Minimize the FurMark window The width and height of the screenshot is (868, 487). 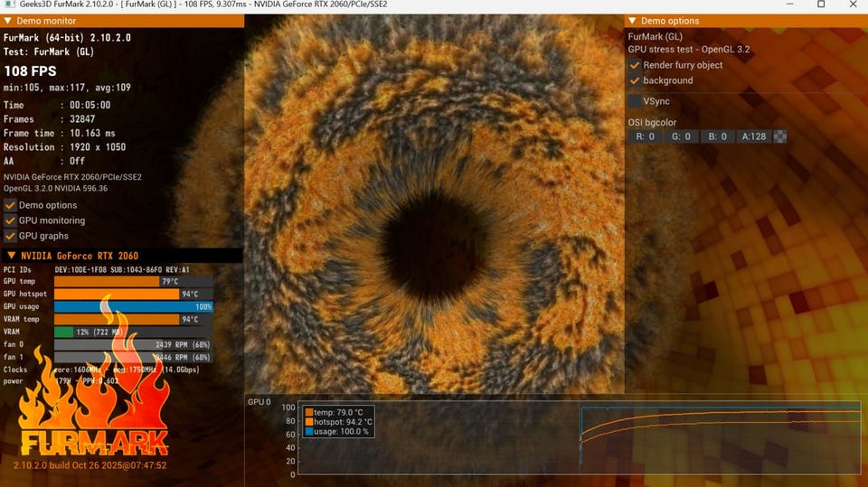pyautogui.click(x=790, y=5)
